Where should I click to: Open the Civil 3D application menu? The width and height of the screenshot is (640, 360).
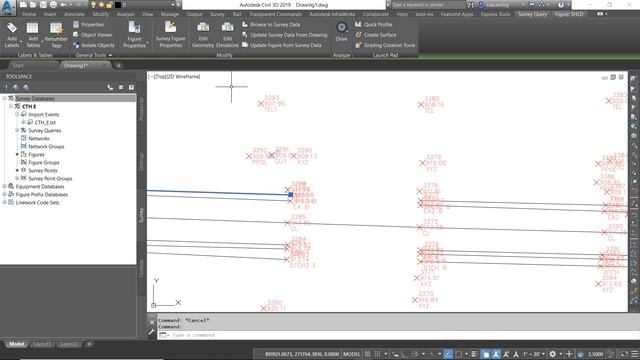pyautogui.click(x=8, y=7)
